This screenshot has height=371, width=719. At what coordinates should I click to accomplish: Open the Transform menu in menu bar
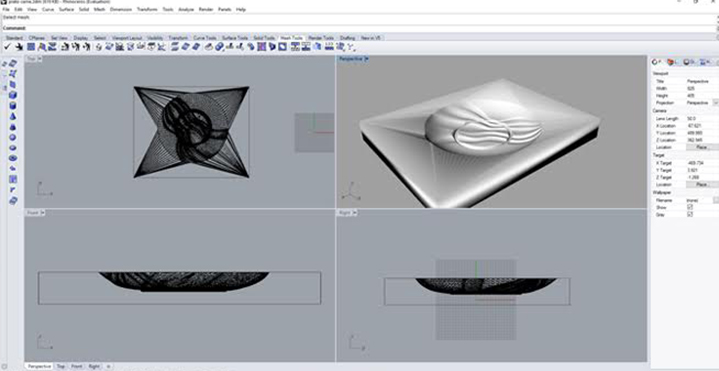pyautogui.click(x=147, y=9)
